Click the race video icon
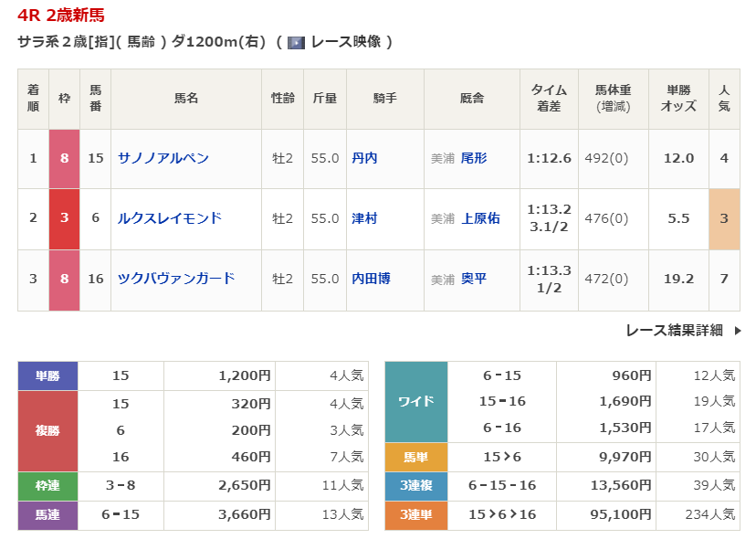 (296, 42)
